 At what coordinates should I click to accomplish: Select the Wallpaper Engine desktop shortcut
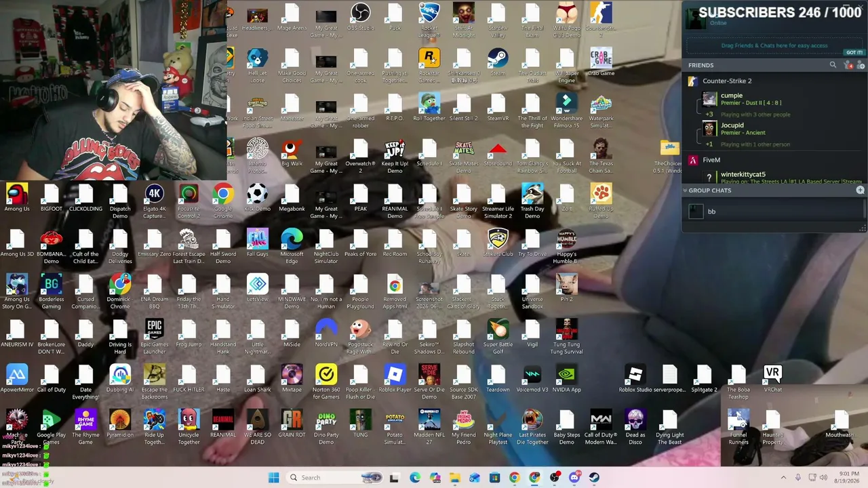coord(566,66)
